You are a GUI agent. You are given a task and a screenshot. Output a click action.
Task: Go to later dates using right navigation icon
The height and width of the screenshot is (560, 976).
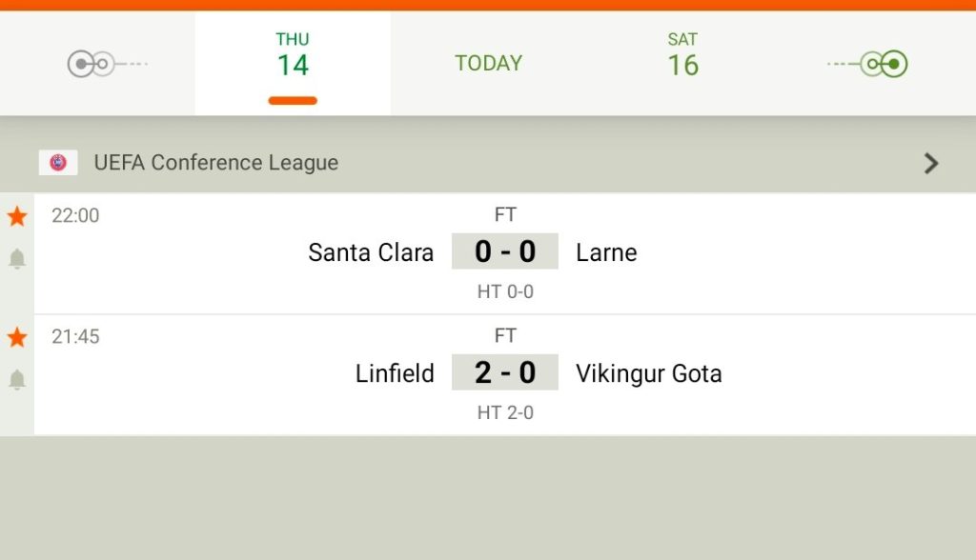coord(867,64)
